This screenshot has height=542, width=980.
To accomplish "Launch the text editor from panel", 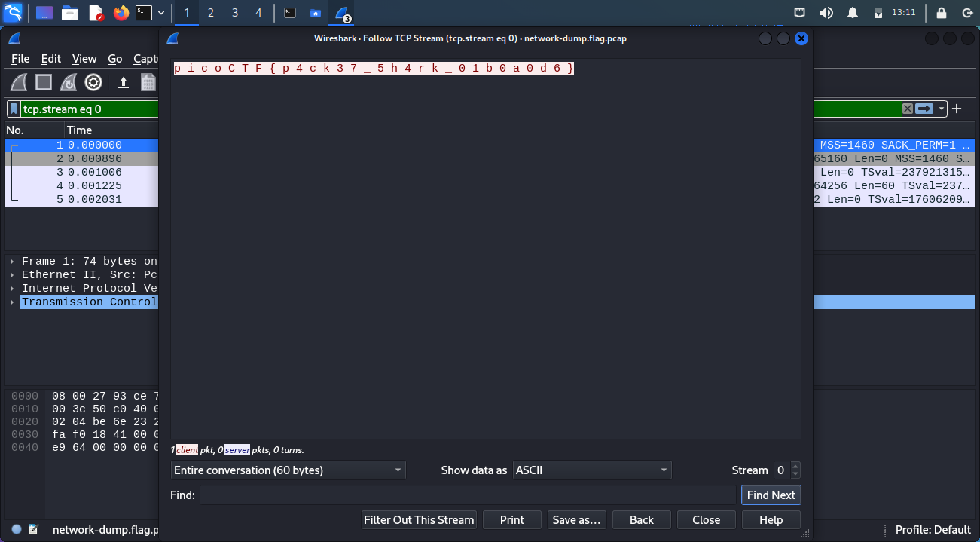I will pos(96,13).
